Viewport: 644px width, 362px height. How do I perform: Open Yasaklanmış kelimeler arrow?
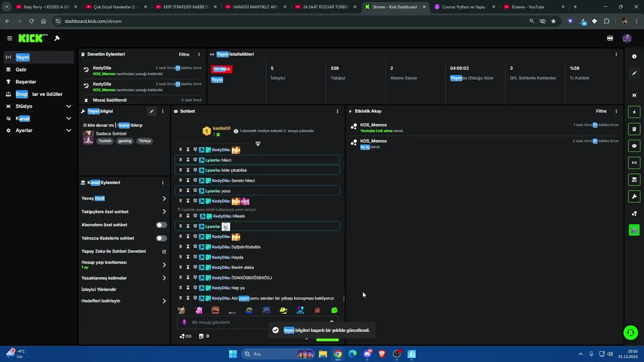point(164,278)
